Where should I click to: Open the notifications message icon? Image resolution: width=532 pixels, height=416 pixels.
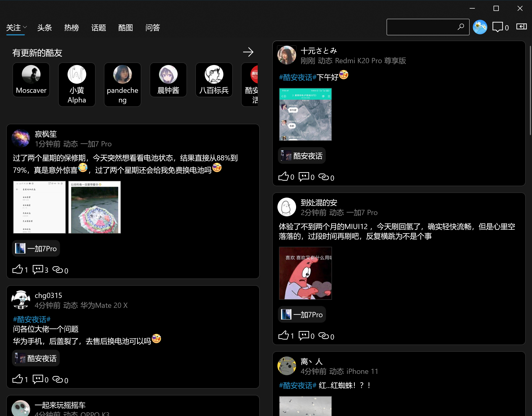point(497,27)
